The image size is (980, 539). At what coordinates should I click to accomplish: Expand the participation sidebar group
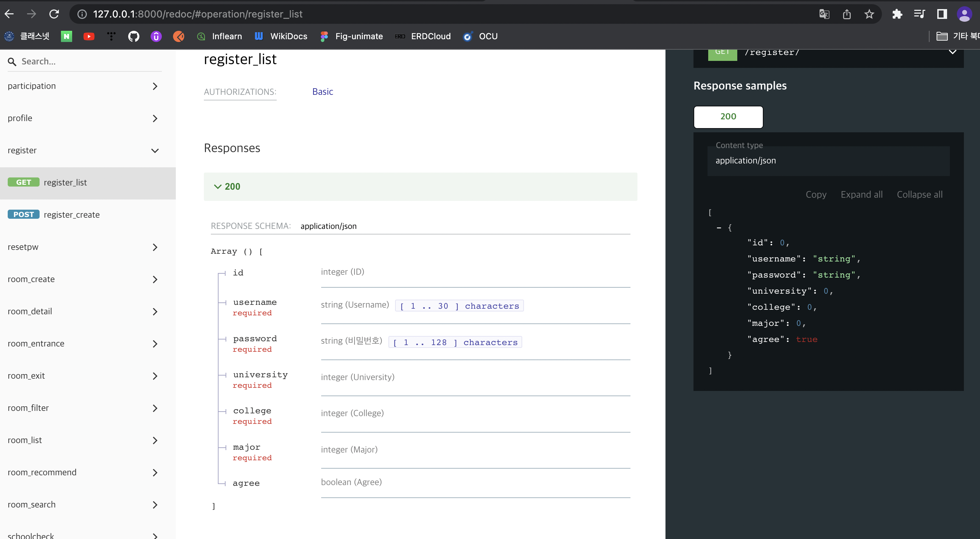tap(155, 86)
